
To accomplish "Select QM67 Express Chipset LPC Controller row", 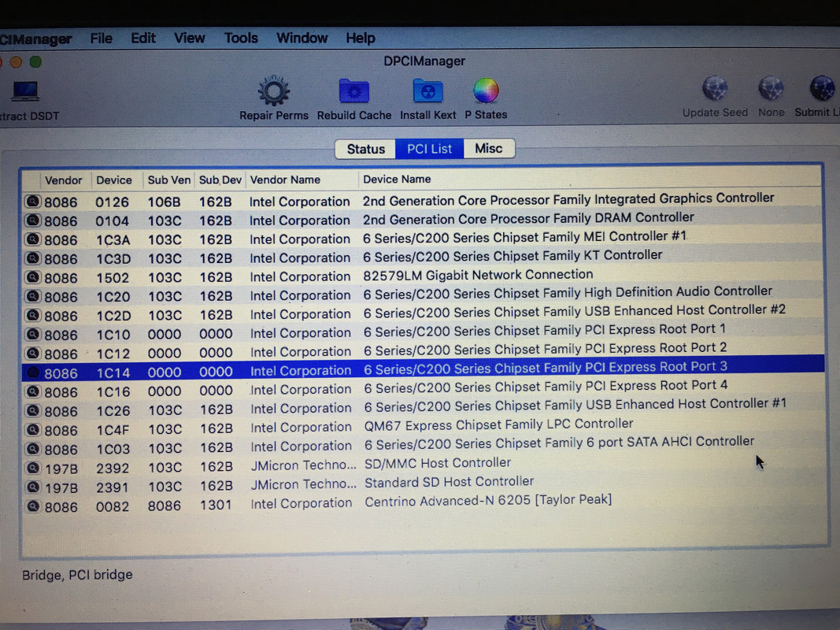I will click(x=422, y=428).
